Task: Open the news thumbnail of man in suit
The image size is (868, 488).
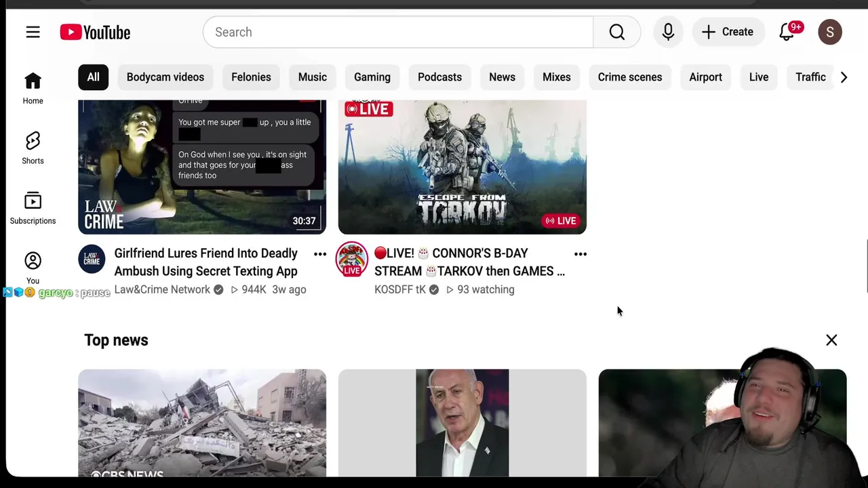Action: [462, 423]
